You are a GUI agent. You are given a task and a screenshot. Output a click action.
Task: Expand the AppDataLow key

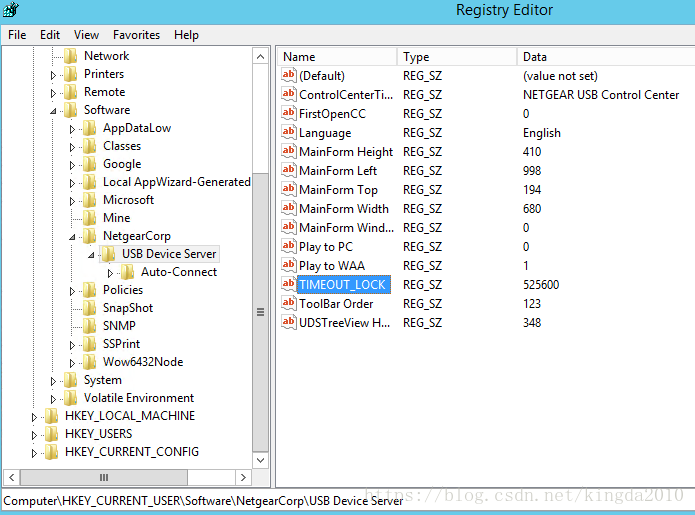click(x=72, y=129)
